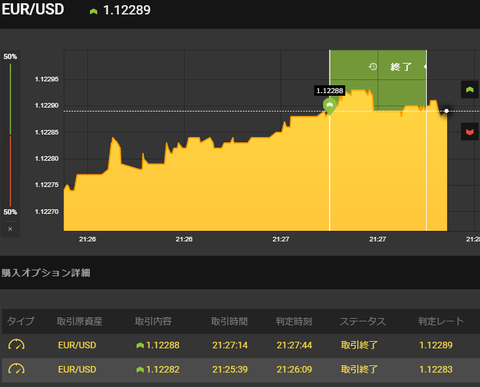Click the green entry marker pin on chart
This screenshot has width=480, height=387.
(x=330, y=106)
